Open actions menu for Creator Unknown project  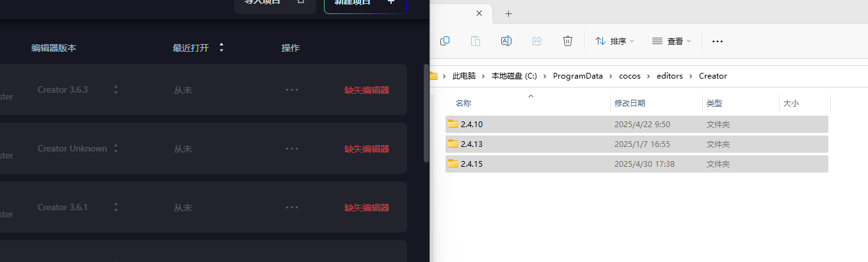point(292,149)
